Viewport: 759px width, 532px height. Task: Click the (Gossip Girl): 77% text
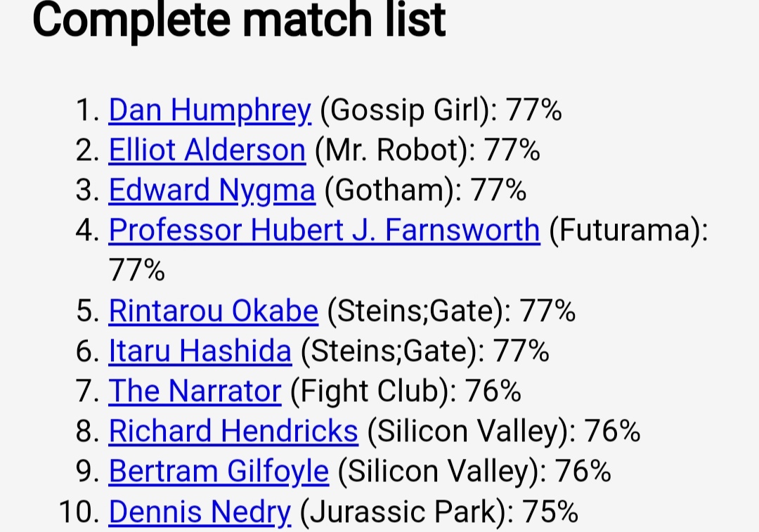tap(441, 110)
